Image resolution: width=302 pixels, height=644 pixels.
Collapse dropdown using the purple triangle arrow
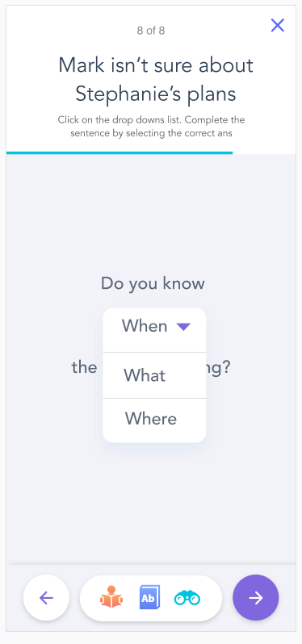183,327
